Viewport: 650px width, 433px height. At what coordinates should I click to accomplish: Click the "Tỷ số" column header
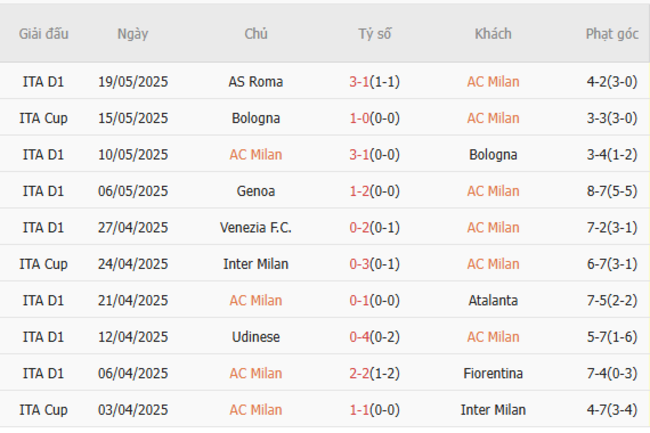(375, 34)
